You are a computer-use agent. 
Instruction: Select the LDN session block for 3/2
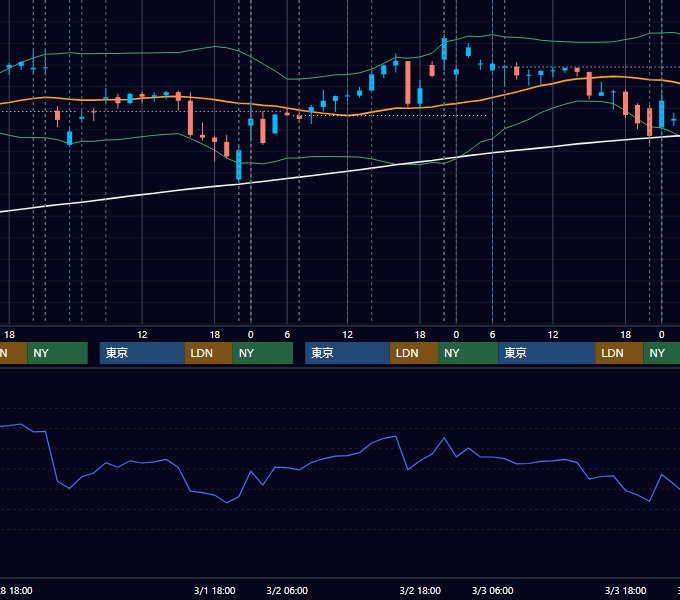tap(414, 353)
